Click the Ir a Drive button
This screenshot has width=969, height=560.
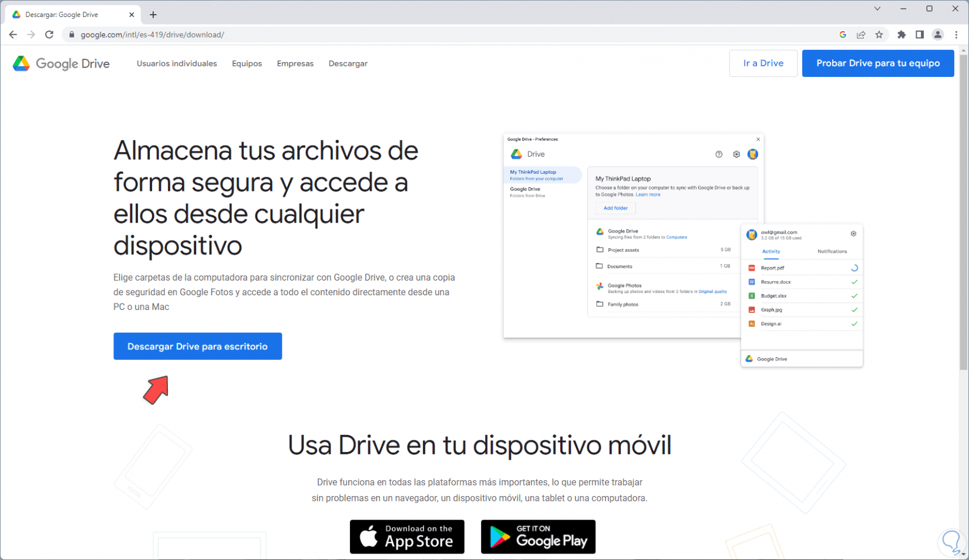tap(763, 63)
